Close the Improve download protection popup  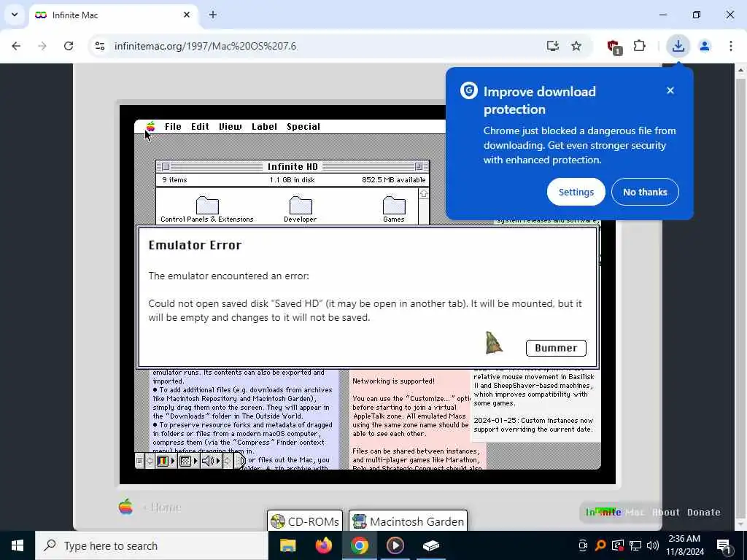pyautogui.click(x=670, y=90)
